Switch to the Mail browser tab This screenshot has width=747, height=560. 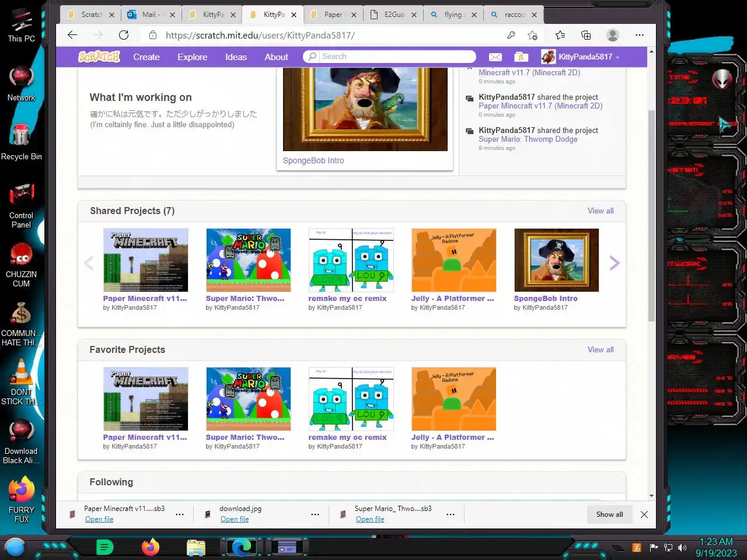point(151,15)
